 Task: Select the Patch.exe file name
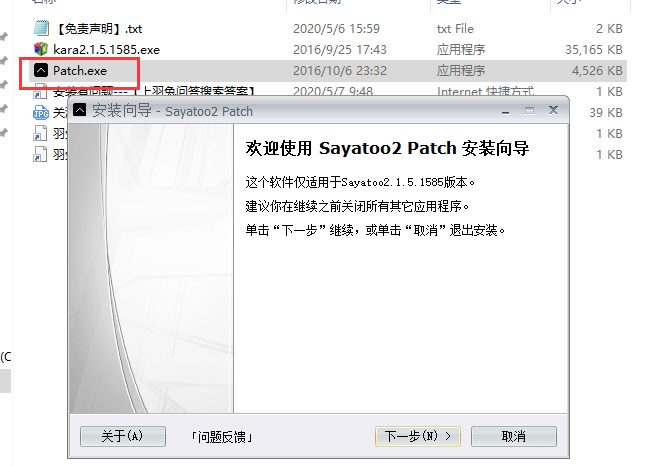(x=80, y=71)
